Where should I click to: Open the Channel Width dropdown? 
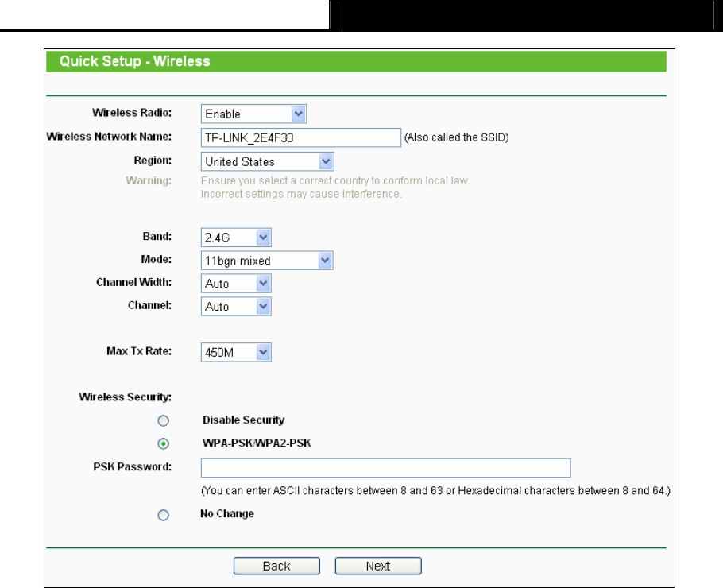(x=236, y=284)
